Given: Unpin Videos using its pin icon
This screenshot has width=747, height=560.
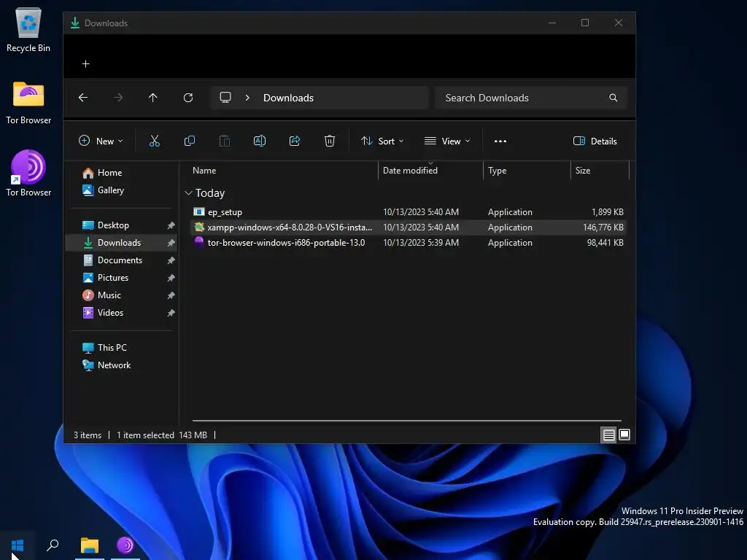Looking at the screenshot, I should point(171,313).
